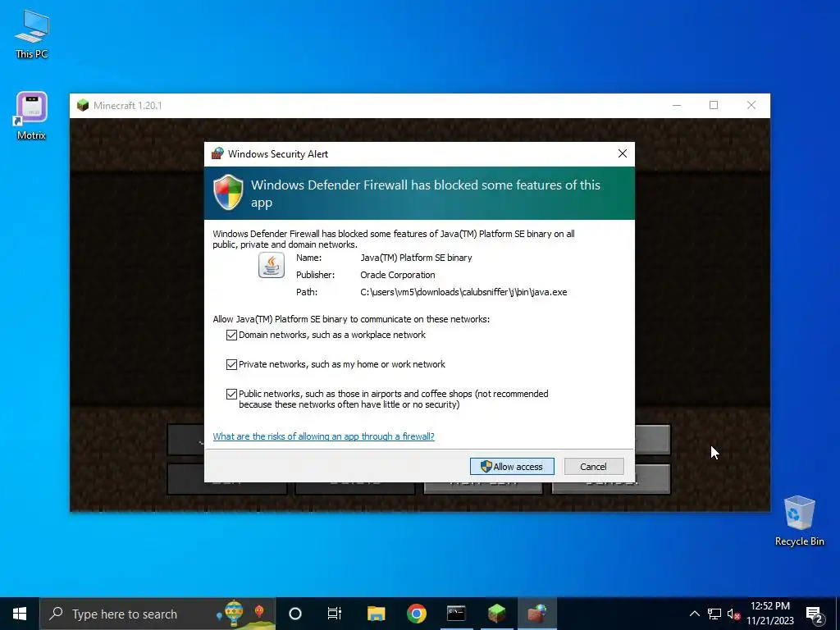The width and height of the screenshot is (840, 630).
Task: Click the muted volume tray icon
Action: (733, 614)
